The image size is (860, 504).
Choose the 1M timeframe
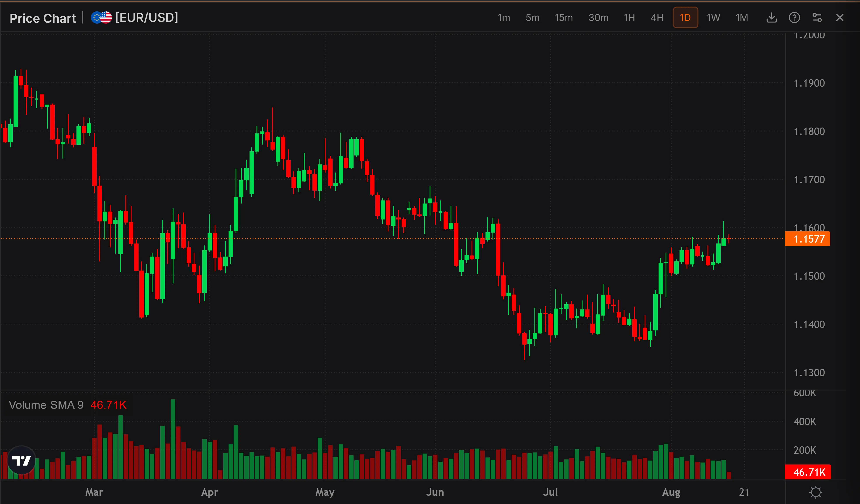[742, 17]
